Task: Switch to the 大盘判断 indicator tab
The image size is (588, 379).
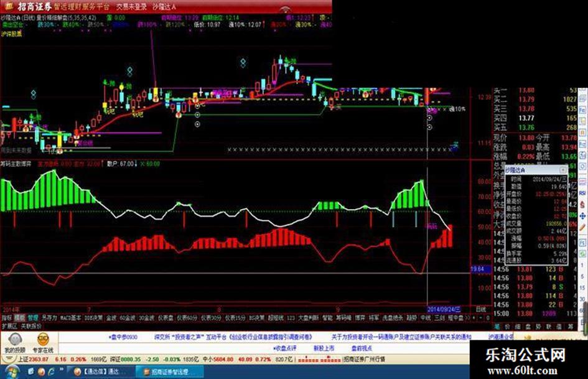Action: (308, 318)
